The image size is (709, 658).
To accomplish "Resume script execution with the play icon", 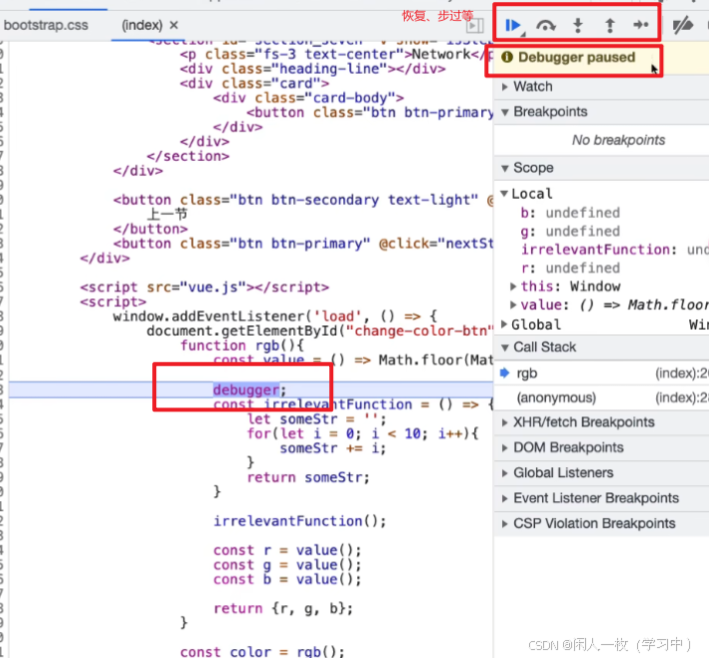I will (x=512, y=25).
